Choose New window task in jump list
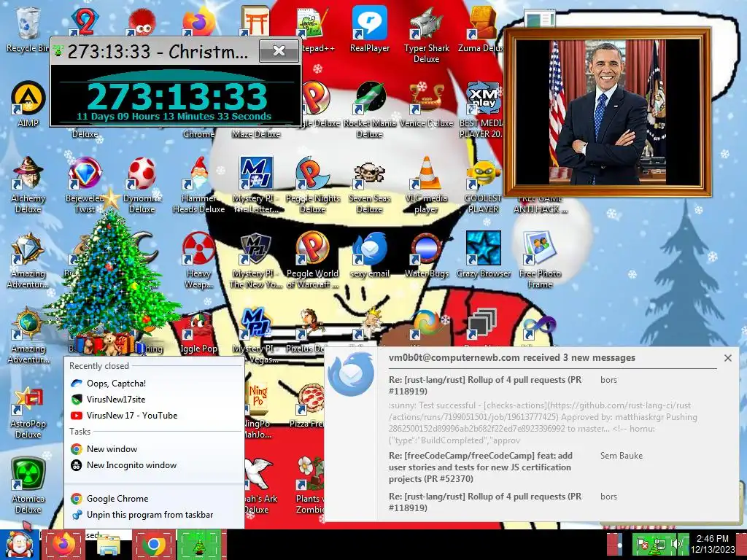Screen dimensions: 747x560 coord(154,449)
